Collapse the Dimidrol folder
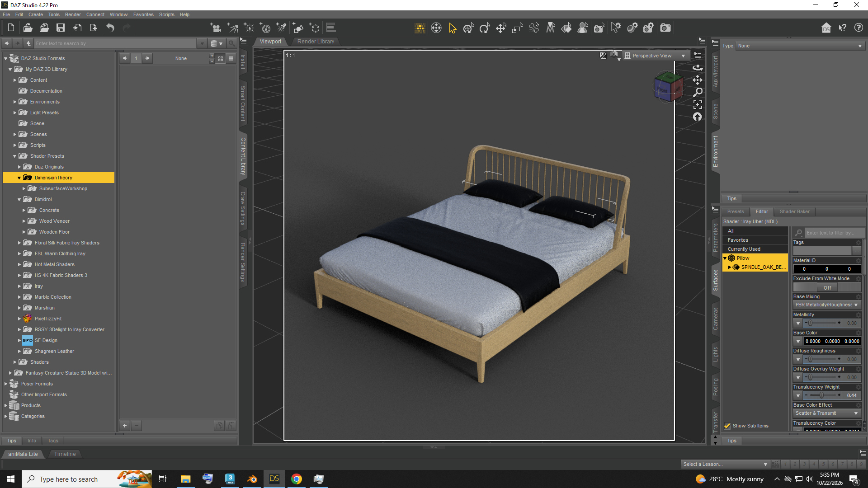 [19, 200]
